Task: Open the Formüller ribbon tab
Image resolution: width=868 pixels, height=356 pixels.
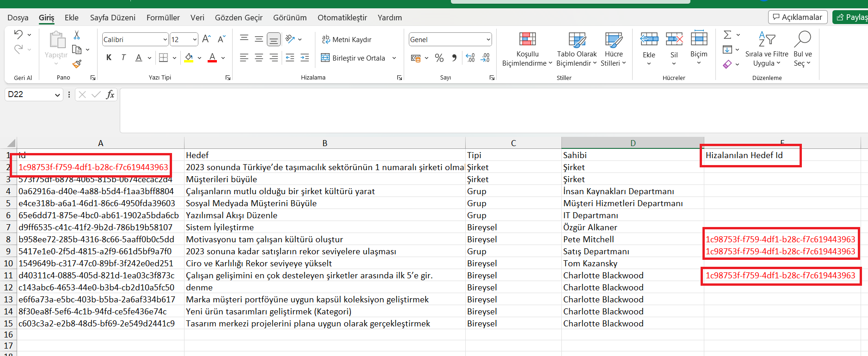Action: tap(163, 18)
